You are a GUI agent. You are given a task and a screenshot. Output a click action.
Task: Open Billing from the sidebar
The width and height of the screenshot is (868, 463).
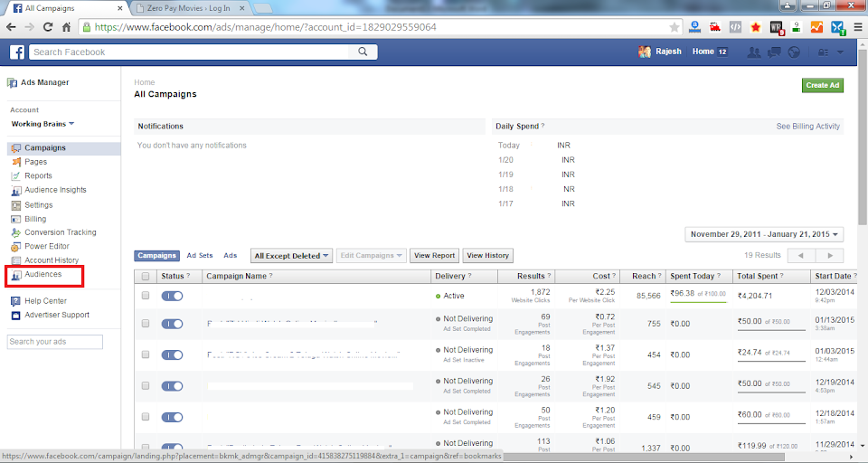[35, 219]
